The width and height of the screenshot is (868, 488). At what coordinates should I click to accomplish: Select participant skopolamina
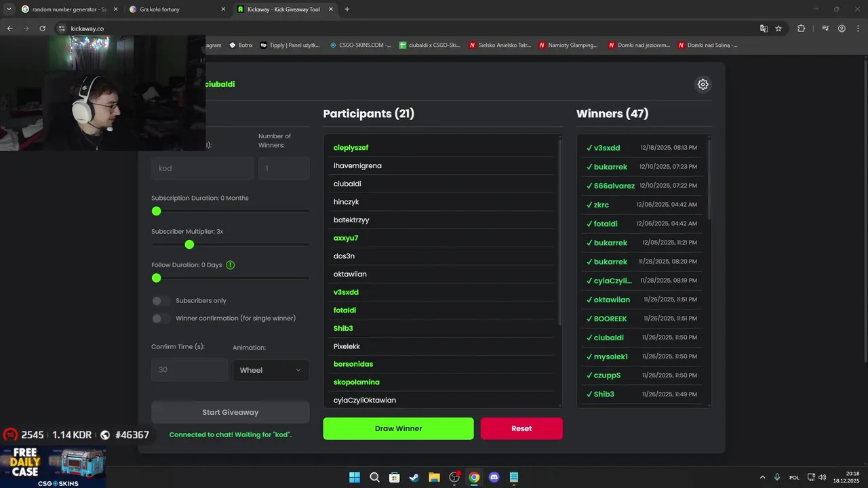[356, 382]
